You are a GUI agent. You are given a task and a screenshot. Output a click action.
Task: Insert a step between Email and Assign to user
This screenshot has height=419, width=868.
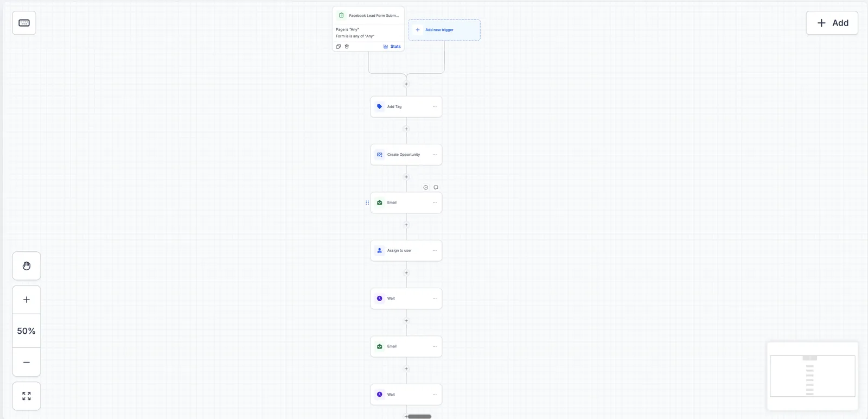click(x=406, y=225)
